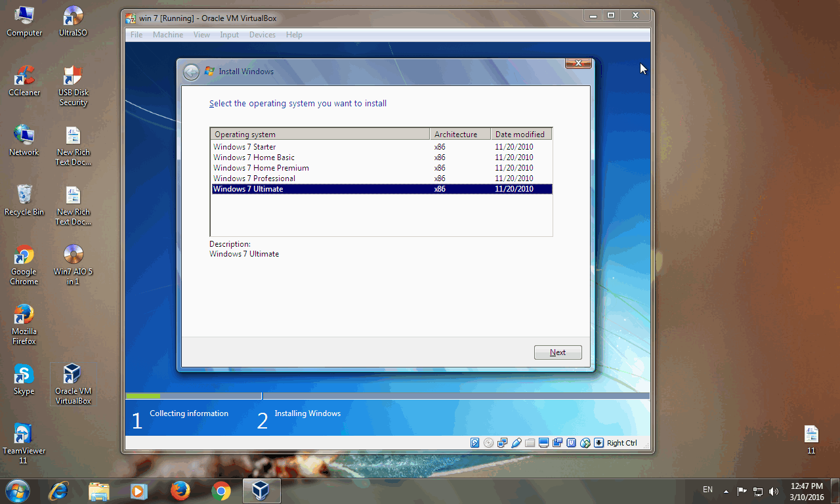840x504 pixels.
Task: Click the Firefox taskbar icon
Action: (x=180, y=491)
